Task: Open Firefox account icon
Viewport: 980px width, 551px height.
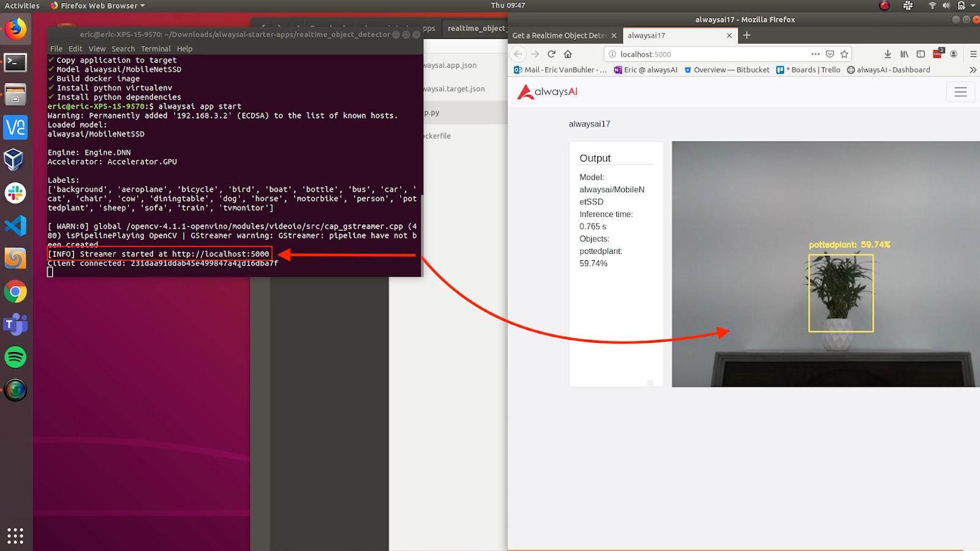Action: (x=954, y=54)
